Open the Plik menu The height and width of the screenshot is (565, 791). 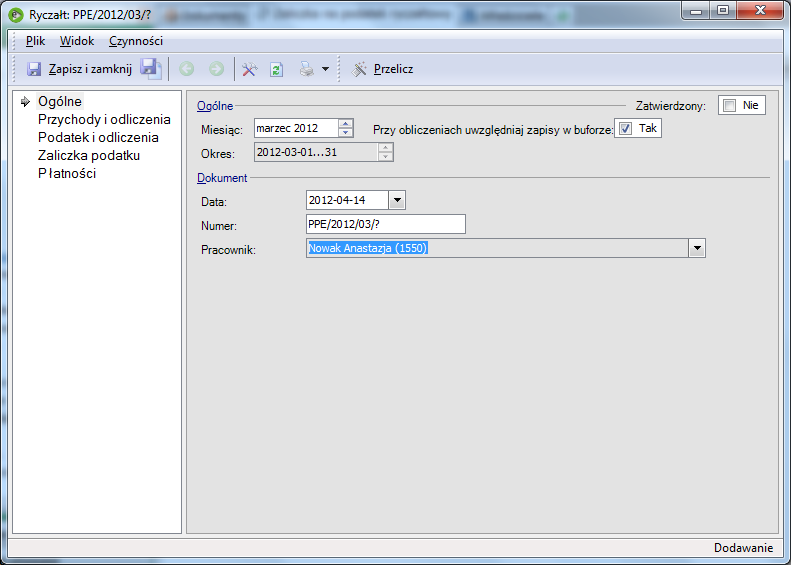35,41
